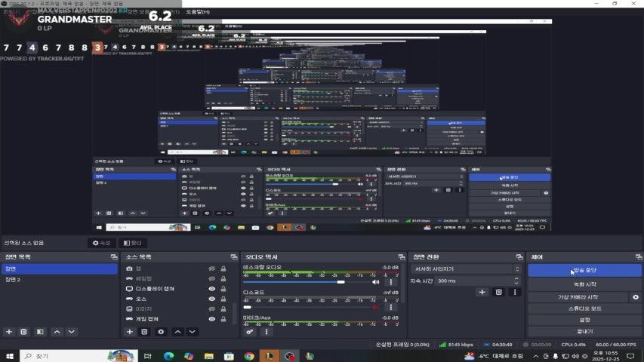Show hidden system tray icons chevron
Screen dimensions: 644x362
coord(535,356)
